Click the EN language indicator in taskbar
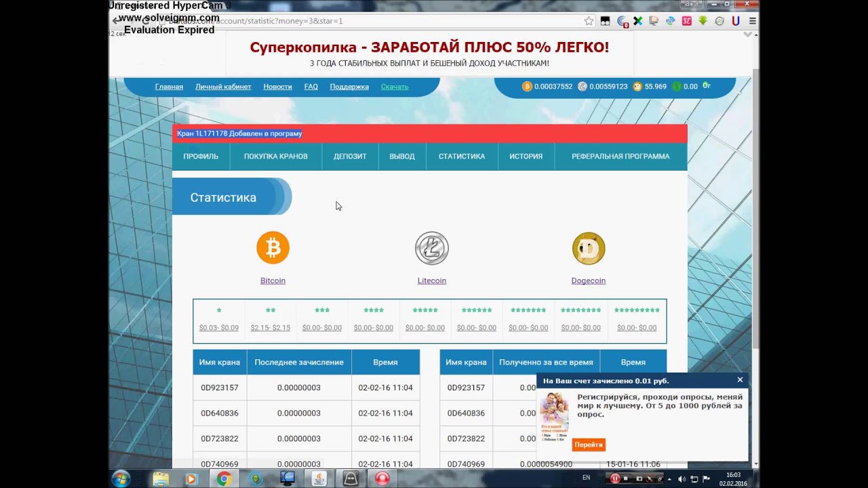The height and width of the screenshot is (488, 868). pyautogui.click(x=587, y=477)
